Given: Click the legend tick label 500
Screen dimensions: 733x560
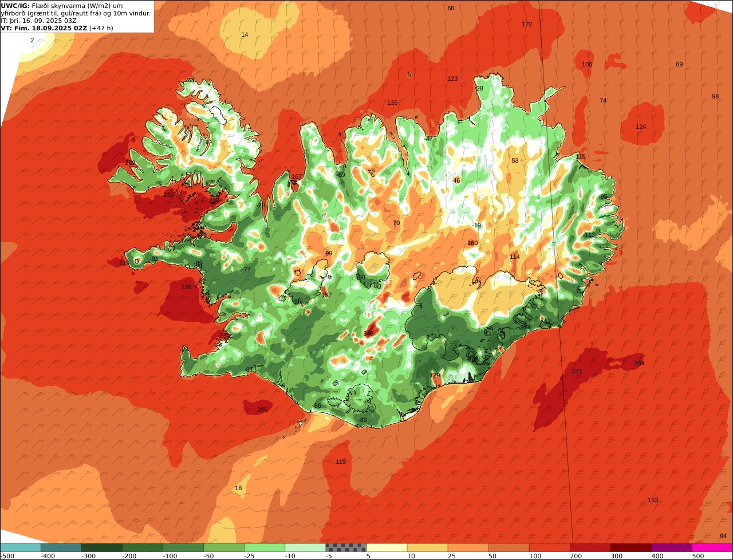Looking at the screenshot, I should (698, 556).
